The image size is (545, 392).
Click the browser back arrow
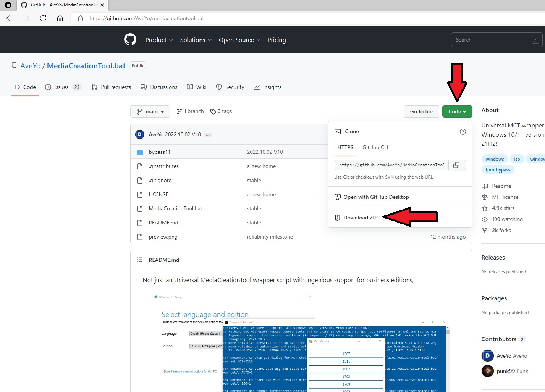pos(10,18)
